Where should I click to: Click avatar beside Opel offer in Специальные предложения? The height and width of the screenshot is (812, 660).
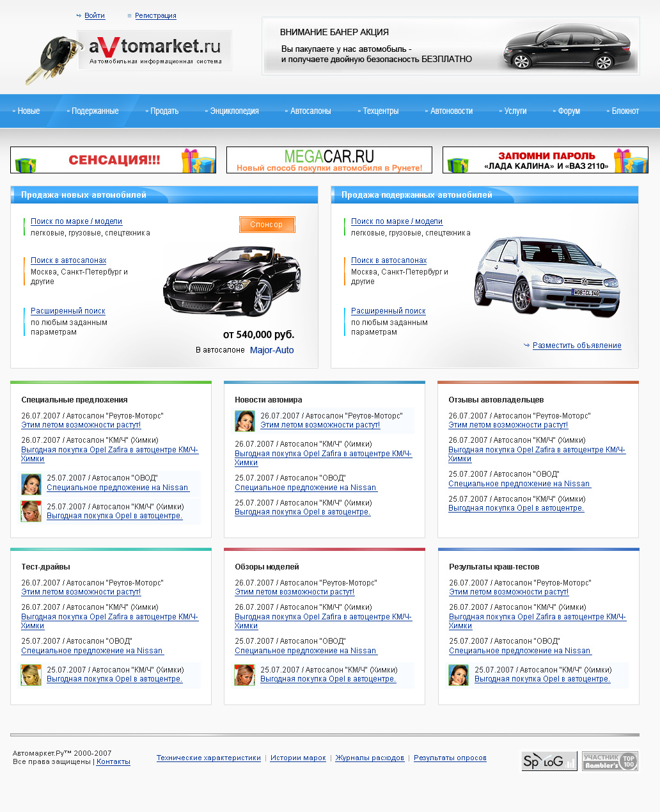click(31, 511)
